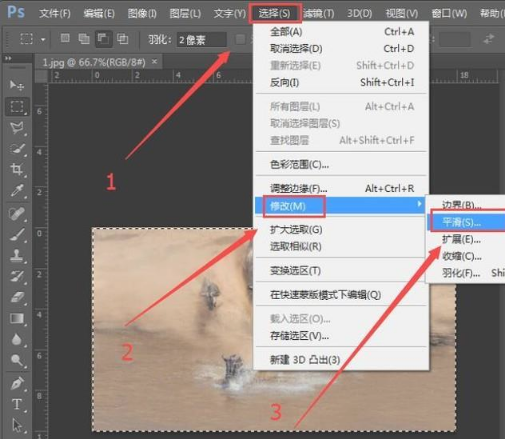Open the 文件(F) menu
Screen dimensions: 505x439
click(55, 14)
